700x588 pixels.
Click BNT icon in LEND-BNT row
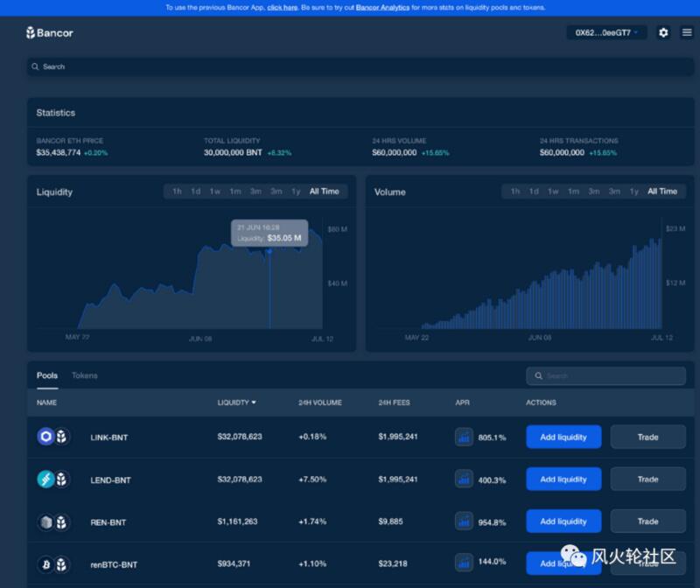tap(61, 479)
